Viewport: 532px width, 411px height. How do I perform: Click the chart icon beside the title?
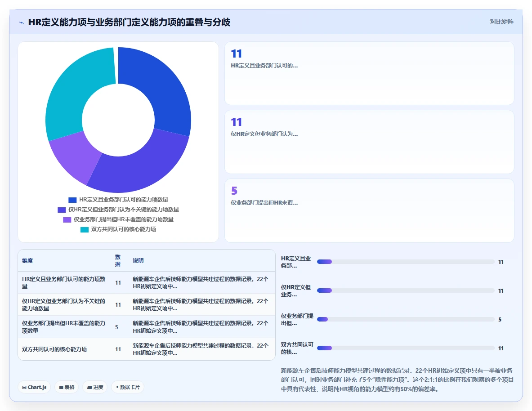click(x=22, y=23)
